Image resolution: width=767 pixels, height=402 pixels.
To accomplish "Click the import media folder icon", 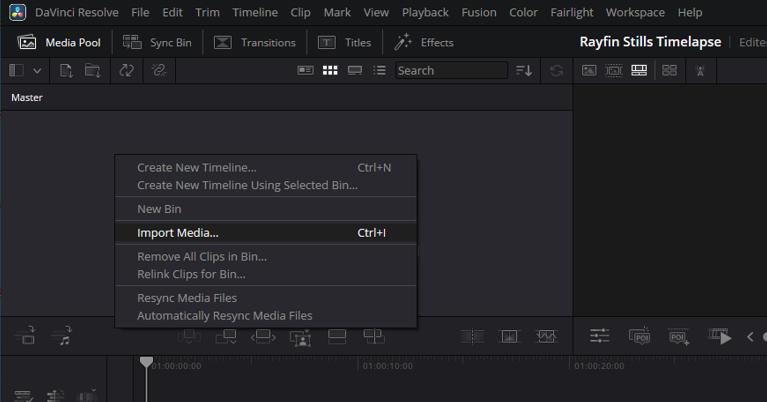I will pos(92,71).
